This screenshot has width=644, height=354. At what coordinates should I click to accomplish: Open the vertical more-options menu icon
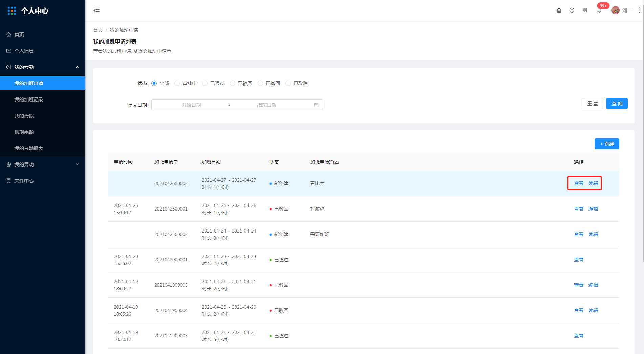pos(639,10)
